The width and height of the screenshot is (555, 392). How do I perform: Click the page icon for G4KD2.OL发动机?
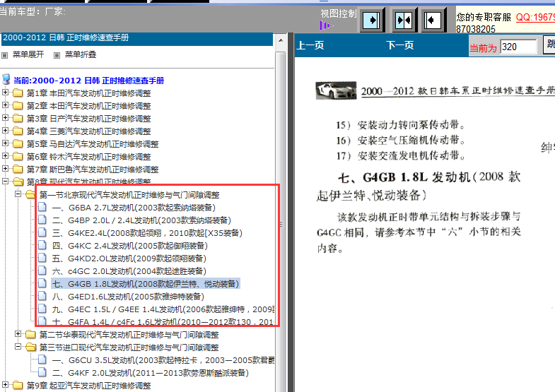pos(42,258)
